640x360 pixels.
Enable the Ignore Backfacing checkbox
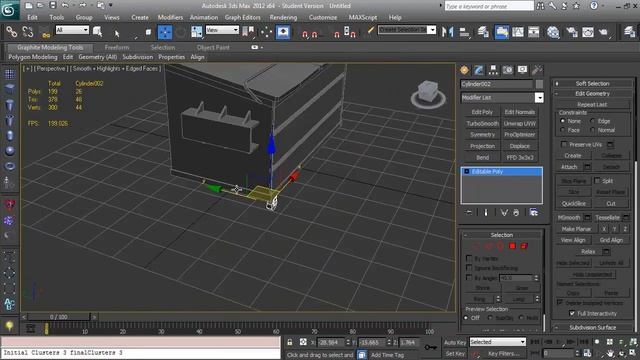coord(469,268)
